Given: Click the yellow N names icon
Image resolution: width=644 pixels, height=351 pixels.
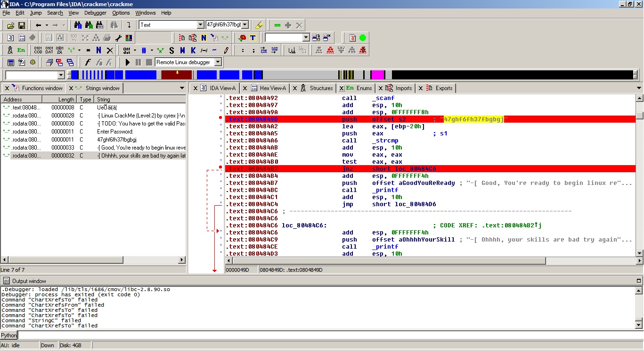Looking at the screenshot, I should [204, 38].
